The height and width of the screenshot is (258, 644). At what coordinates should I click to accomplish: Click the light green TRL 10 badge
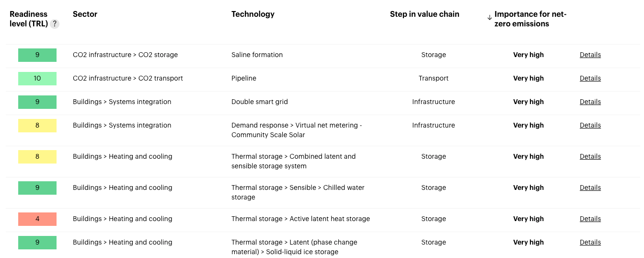[37, 78]
